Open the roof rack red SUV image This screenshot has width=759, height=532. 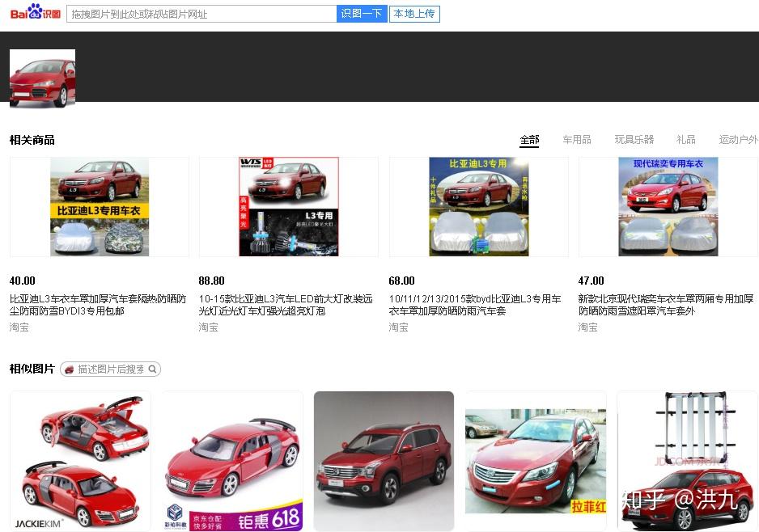[x=687, y=462]
